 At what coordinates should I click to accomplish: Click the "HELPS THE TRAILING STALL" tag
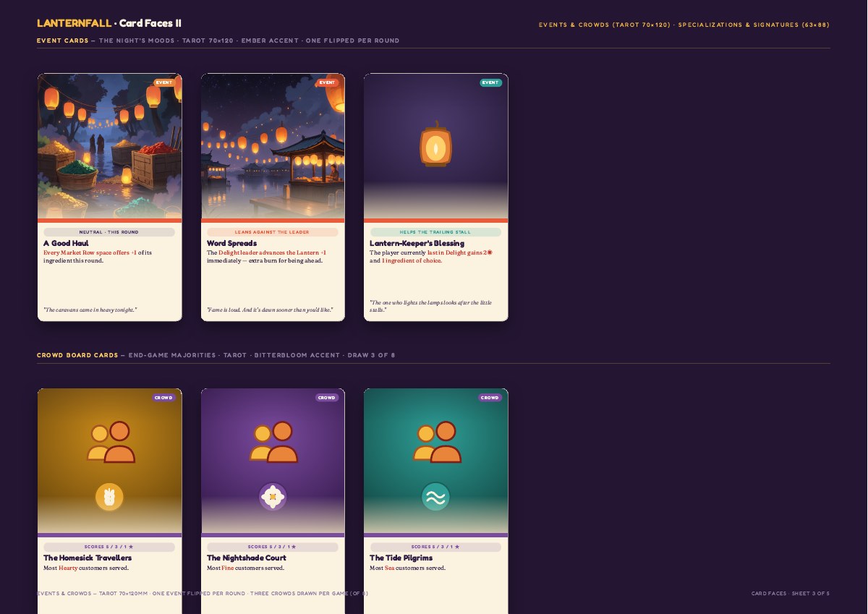click(x=435, y=232)
